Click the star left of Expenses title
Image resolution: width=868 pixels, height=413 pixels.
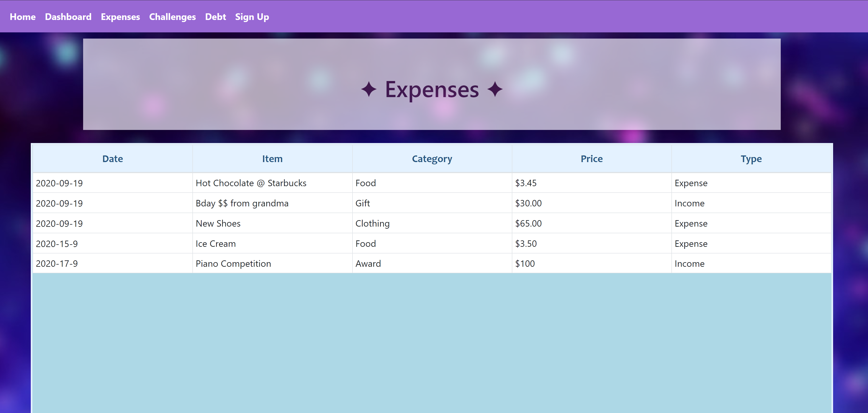click(369, 90)
